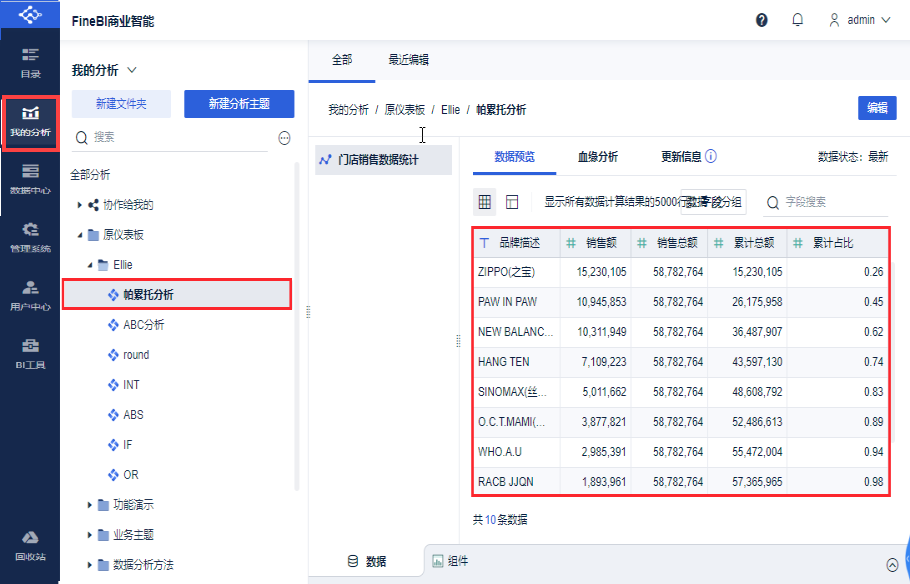
Task: Click the search magnifier icon in left panel
Action: (x=82, y=138)
